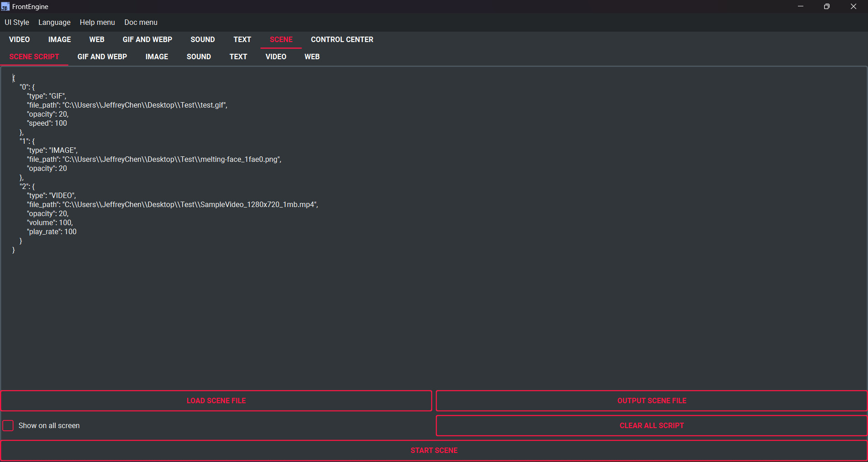Image resolution: width=868 pixels, height=462 pixels.
Task: Open the Language menu
Action: (54, 22)
